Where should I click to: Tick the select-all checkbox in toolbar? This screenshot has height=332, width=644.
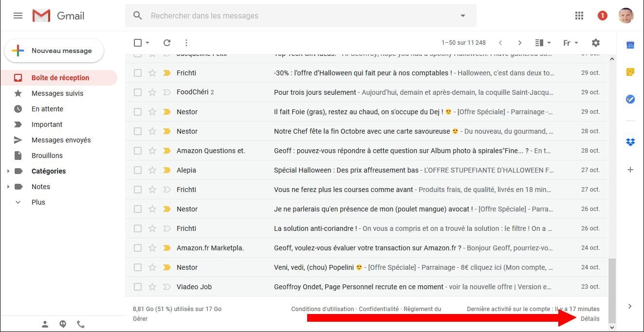click(x=138, y=43)
